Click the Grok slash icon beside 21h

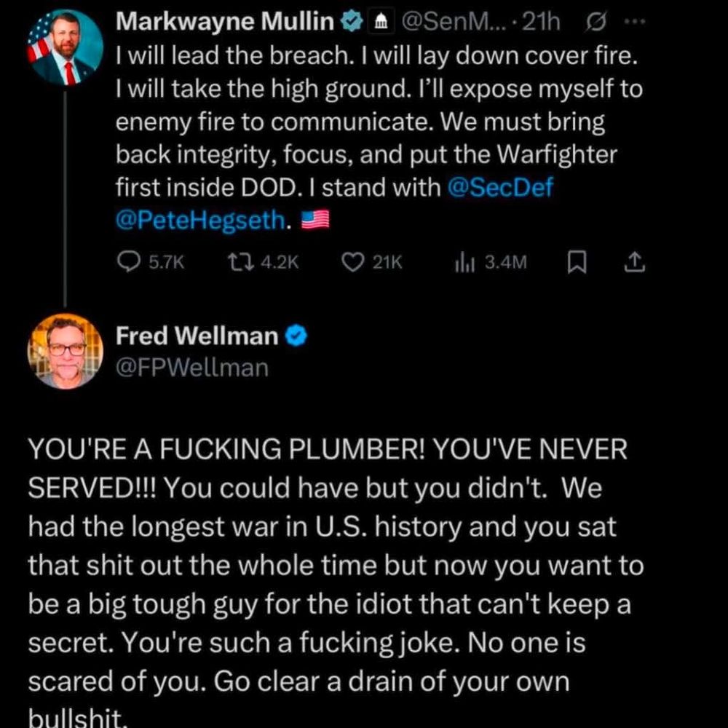pyautogui.click(x=594, y=23)
